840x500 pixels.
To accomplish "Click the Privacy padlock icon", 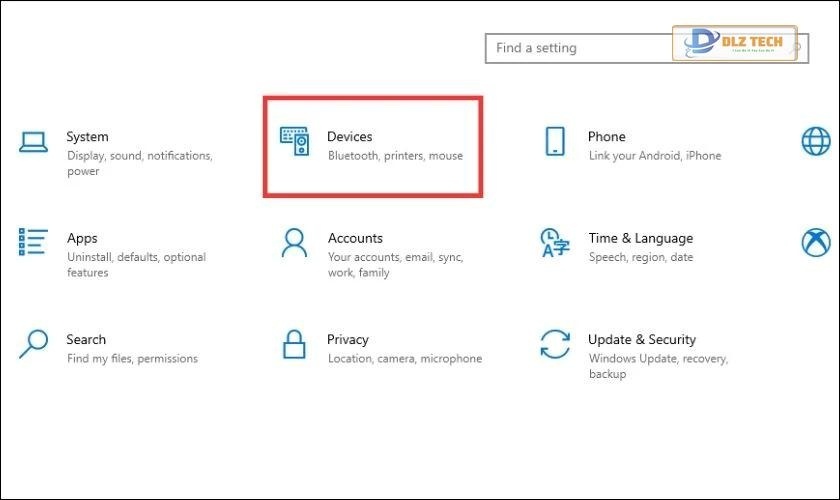I will tap(294, 344).
